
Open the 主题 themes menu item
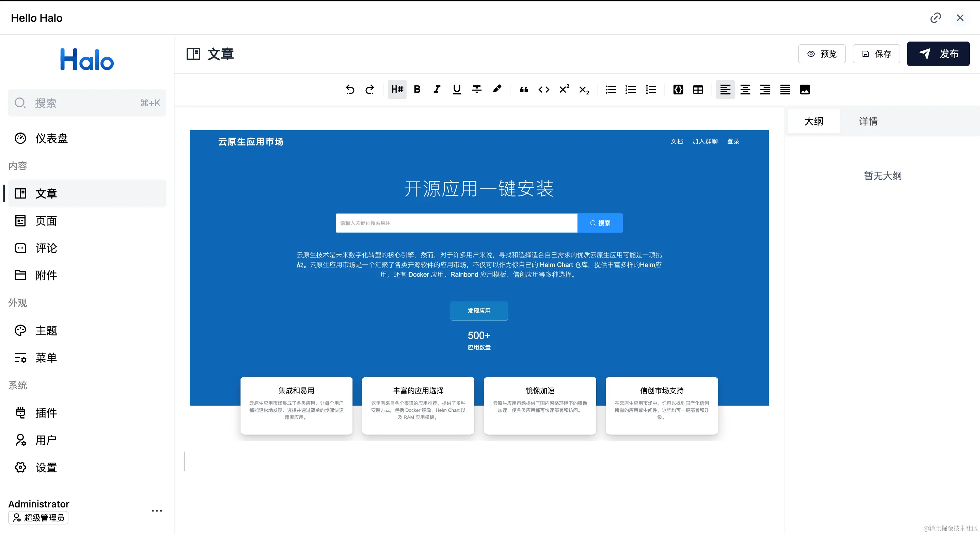pos(87,330)
